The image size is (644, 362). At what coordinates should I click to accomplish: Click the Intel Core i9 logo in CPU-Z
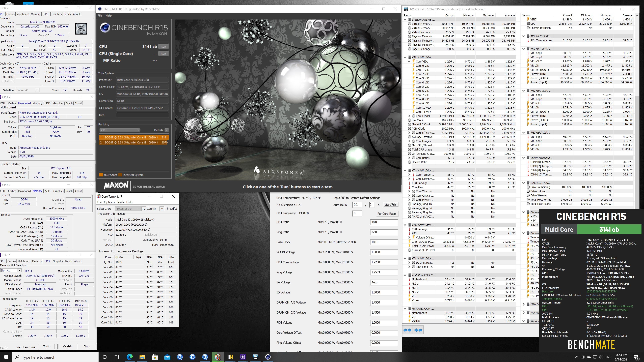click(81, 28)
